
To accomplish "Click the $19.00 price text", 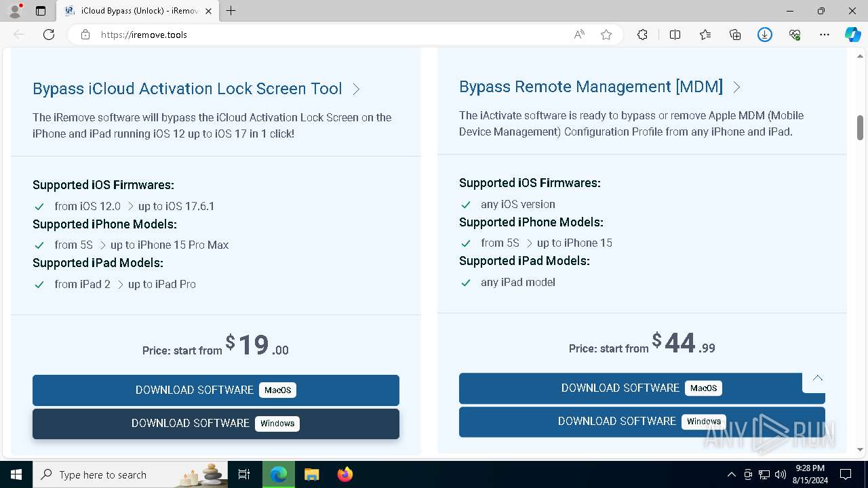I will coord(257,345).
